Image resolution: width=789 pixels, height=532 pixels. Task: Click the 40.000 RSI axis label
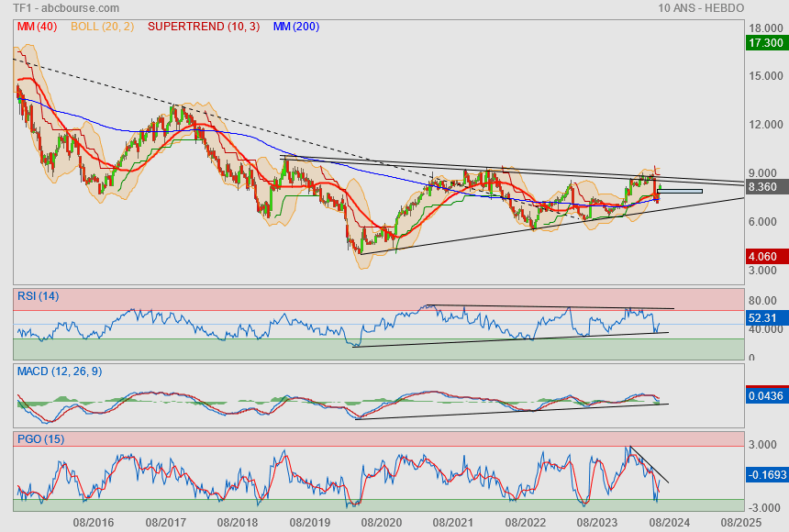point(766,329)
